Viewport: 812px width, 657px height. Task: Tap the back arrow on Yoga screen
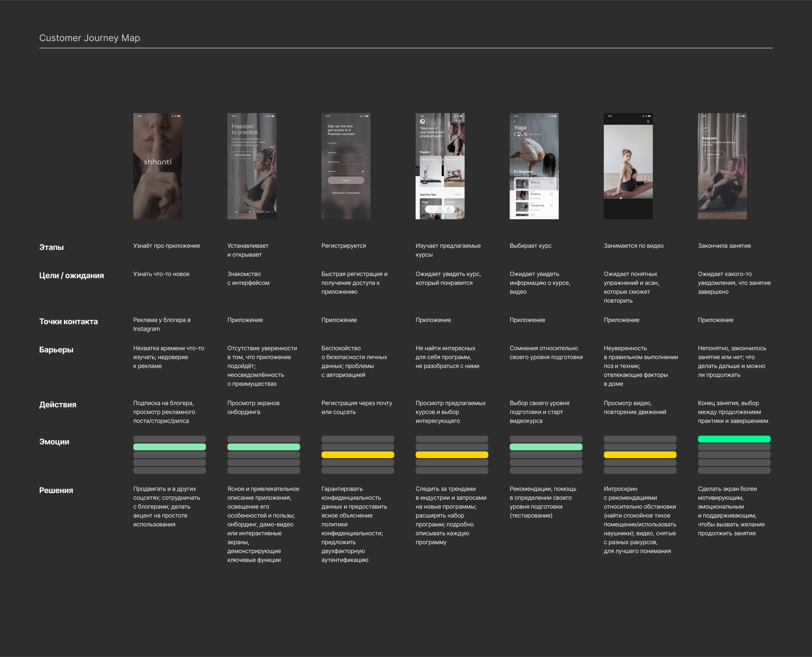click(514, 122)
